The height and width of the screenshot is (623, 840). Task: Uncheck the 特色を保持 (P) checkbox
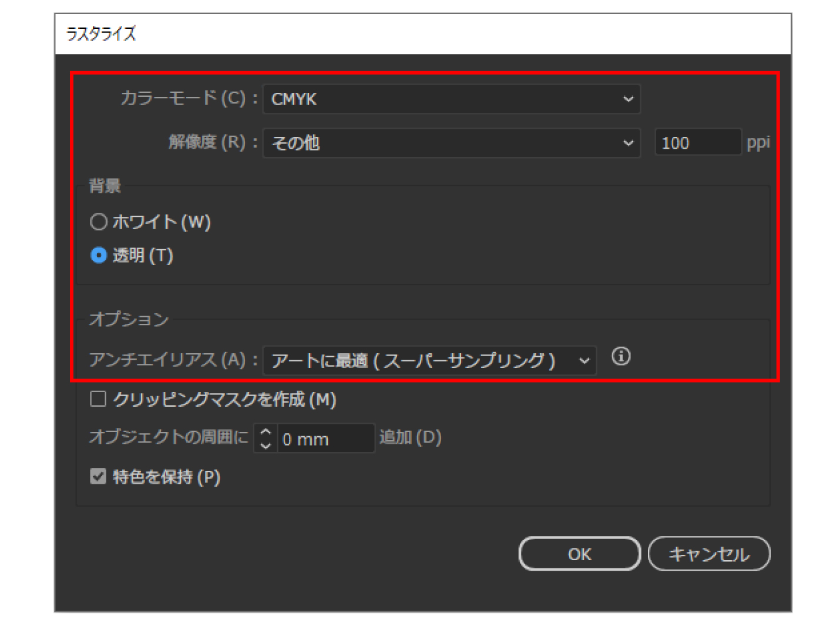pos(98,476)
